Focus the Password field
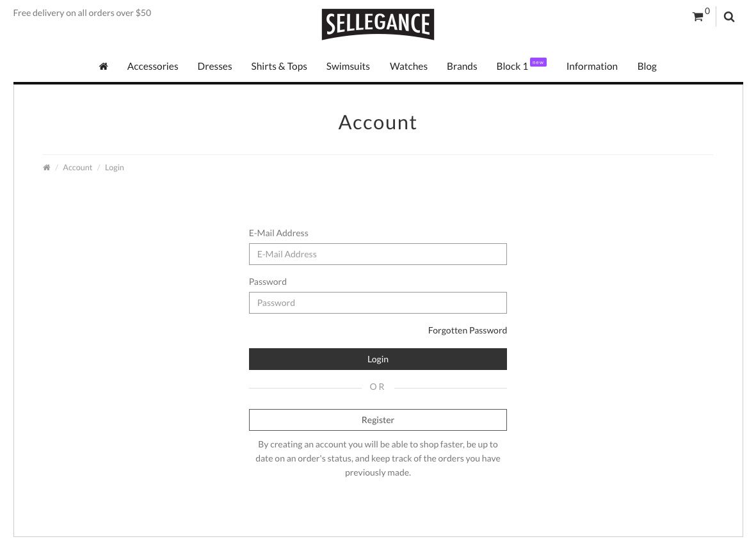Screen dimensions: 756x546 378,303
